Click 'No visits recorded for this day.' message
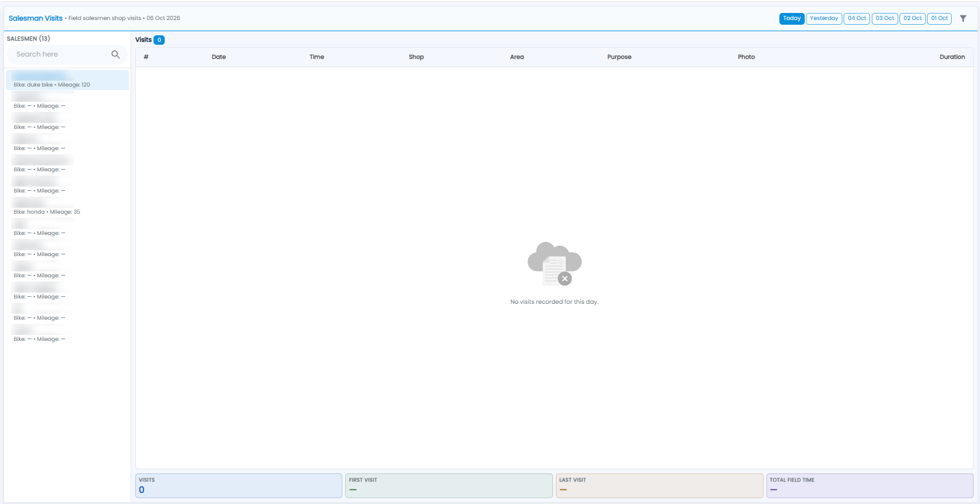This screenshot has width=980, height=504. pyautogui.click(x=554, y=302)
